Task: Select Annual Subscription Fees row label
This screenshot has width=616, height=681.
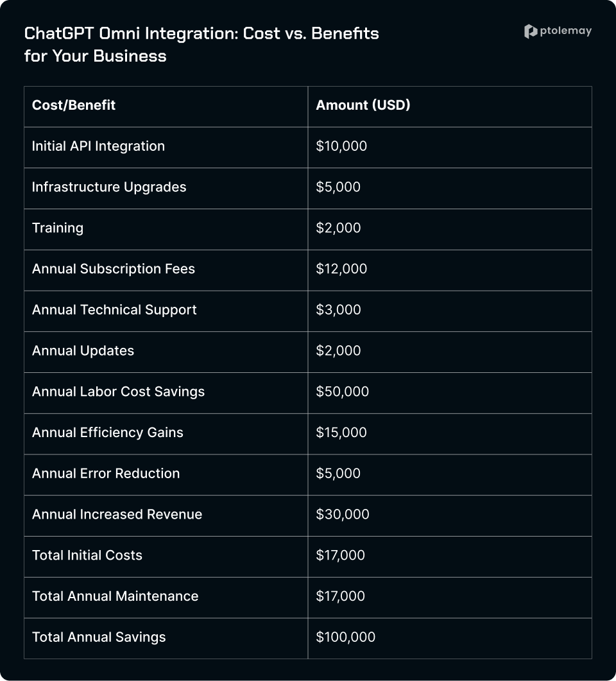Action: [114, 269]
